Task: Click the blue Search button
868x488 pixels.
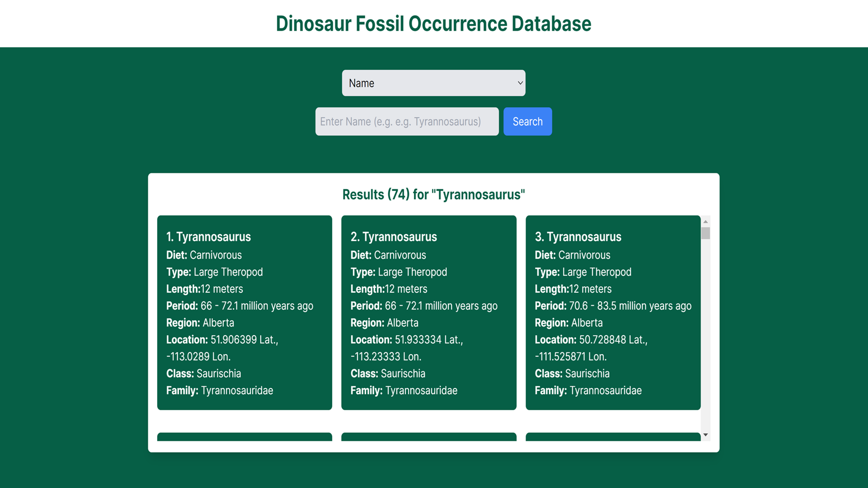Action: pyautogui.click(x=527, y=122)
